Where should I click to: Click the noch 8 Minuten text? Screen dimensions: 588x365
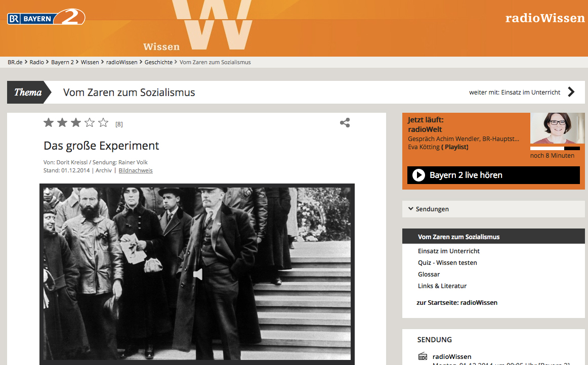(552, 156)
